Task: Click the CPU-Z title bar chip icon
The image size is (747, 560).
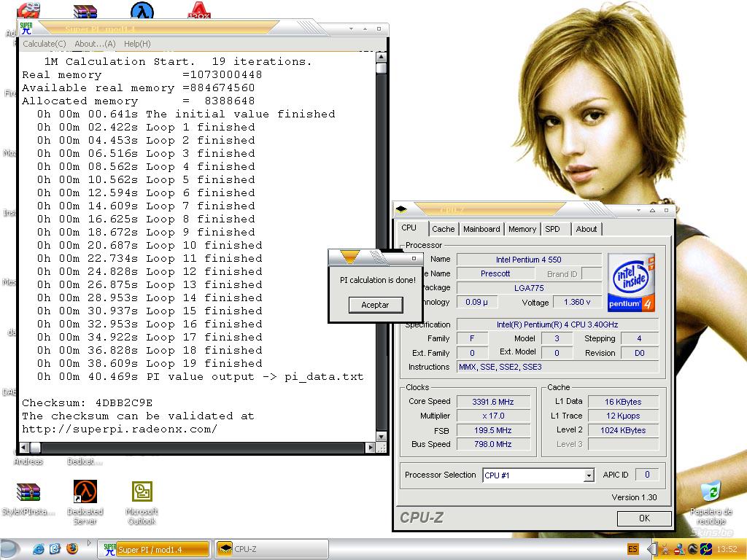Action: tap(402, 209)
